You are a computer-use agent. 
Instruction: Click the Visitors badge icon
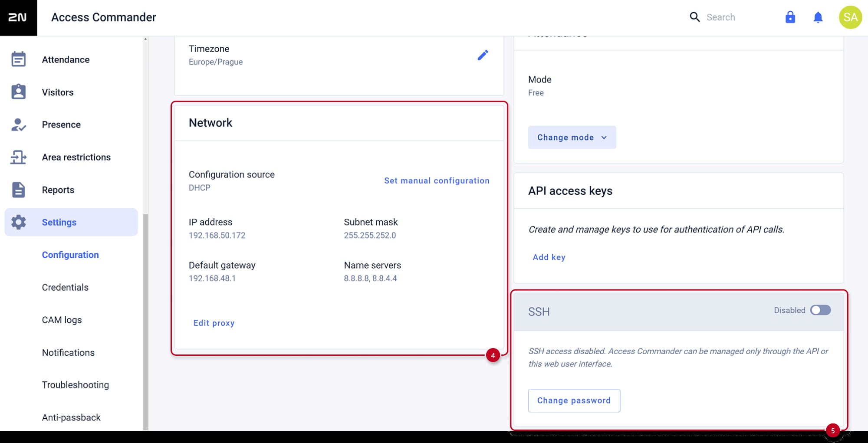coord(18,92)
